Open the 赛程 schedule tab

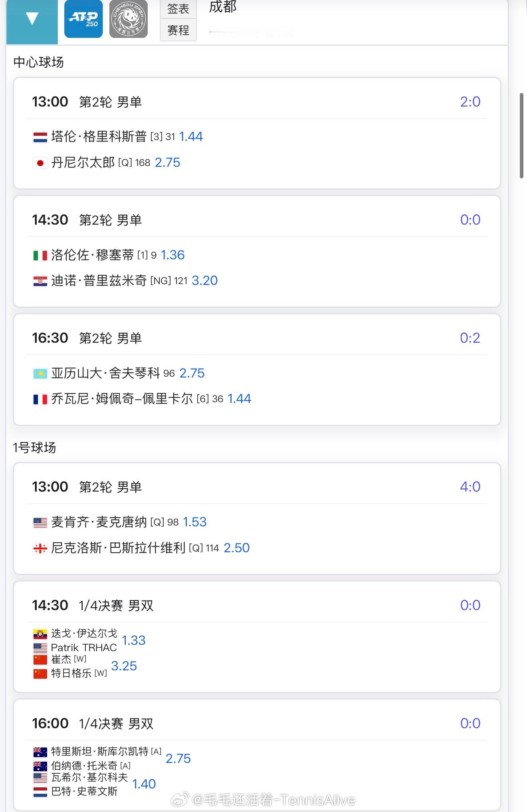(x=178, y=30)
